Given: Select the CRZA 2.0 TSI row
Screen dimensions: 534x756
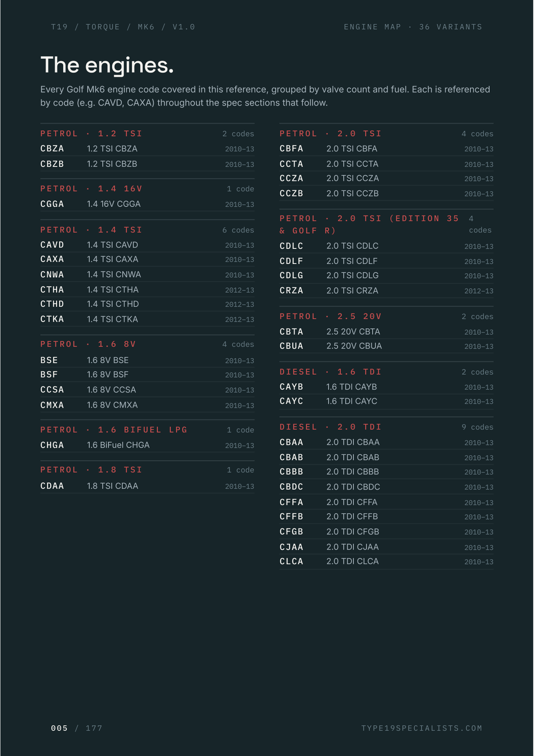Looking at the screenshot, I should click(x=386, y=291).
